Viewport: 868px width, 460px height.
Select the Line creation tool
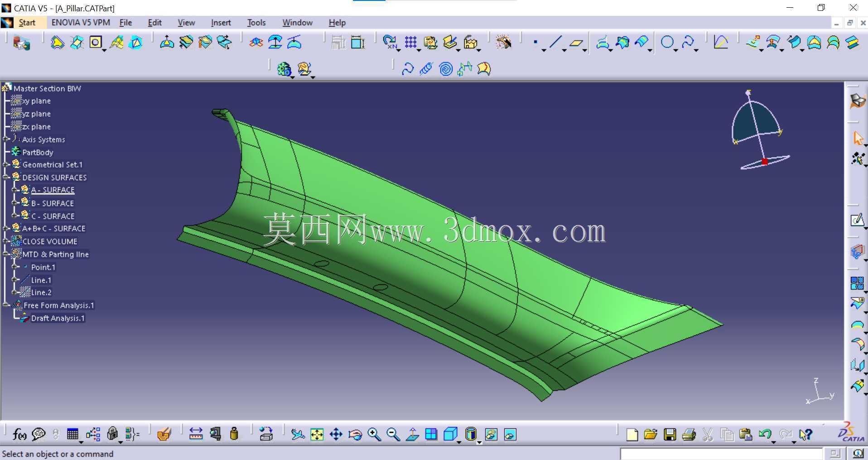pyautogui.click(x=555, y=43)
